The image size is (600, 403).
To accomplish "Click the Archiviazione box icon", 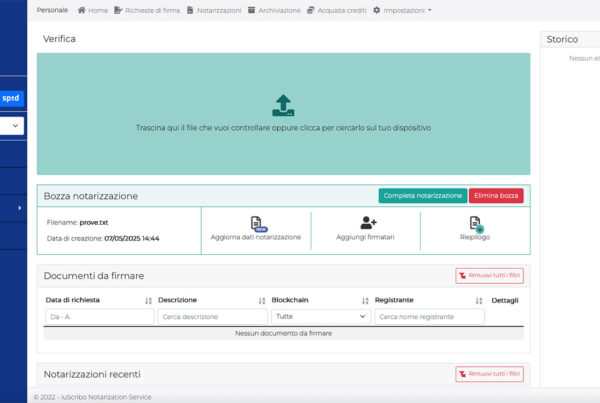I will pyautogui.click(x=251, y=10).
